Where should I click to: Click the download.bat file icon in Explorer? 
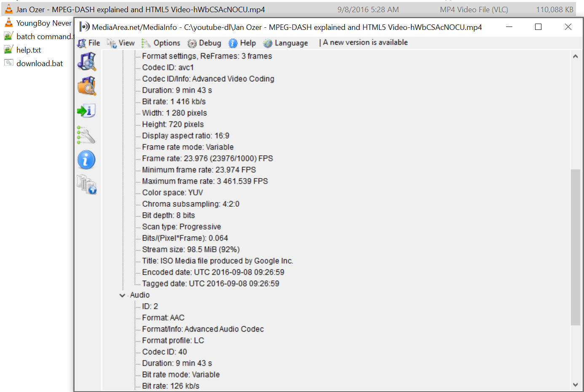9,63
